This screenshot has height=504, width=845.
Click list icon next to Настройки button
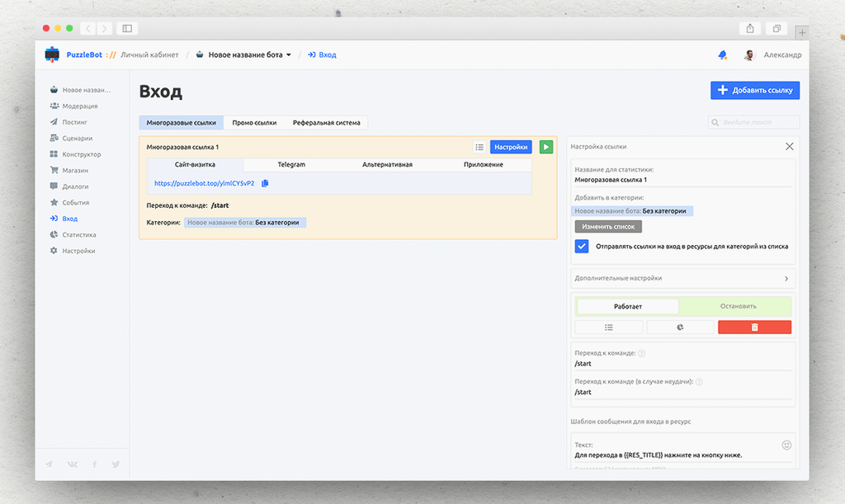pos(479,147)
